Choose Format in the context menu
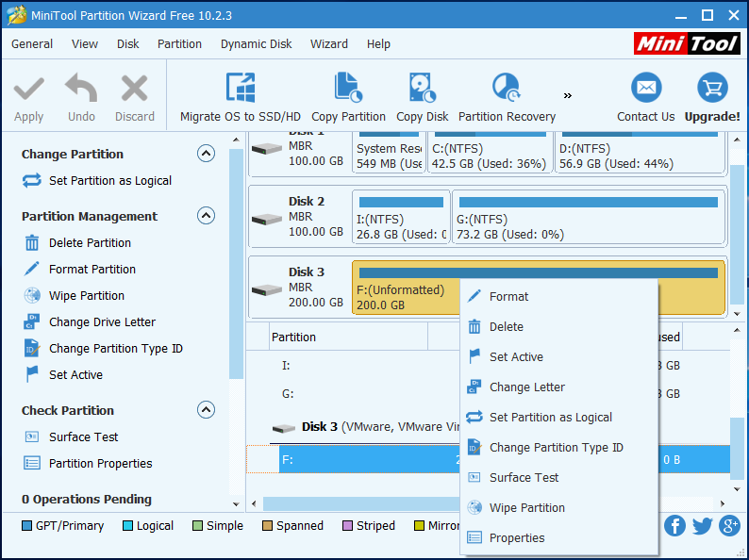The height and width of the screenshot is (560, 749). click(558, 296)
